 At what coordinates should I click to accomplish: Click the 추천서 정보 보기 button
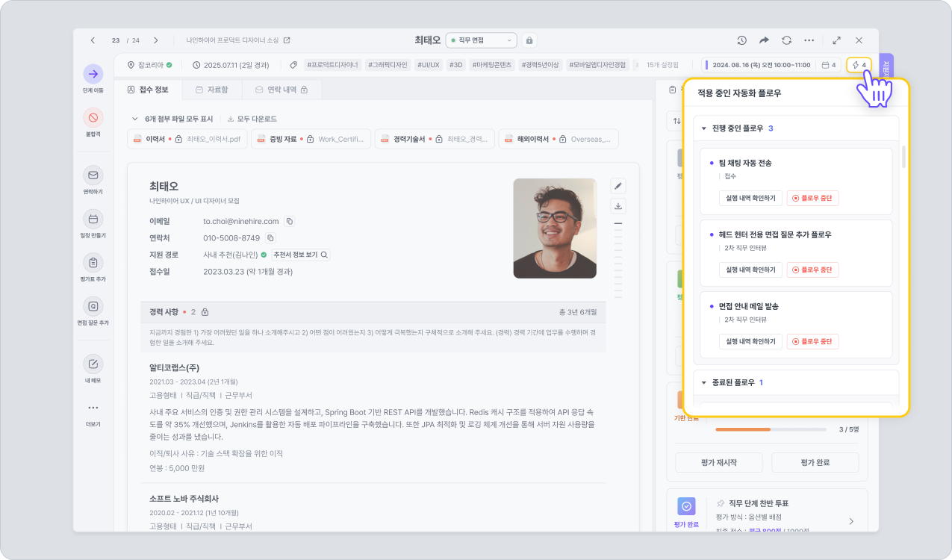pyautogui.click(x=301, y=255)
